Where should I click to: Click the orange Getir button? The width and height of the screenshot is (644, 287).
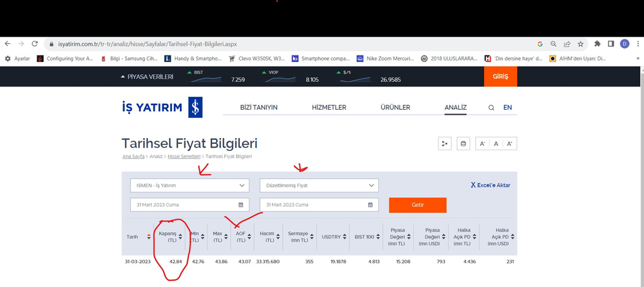click(418, 204)
